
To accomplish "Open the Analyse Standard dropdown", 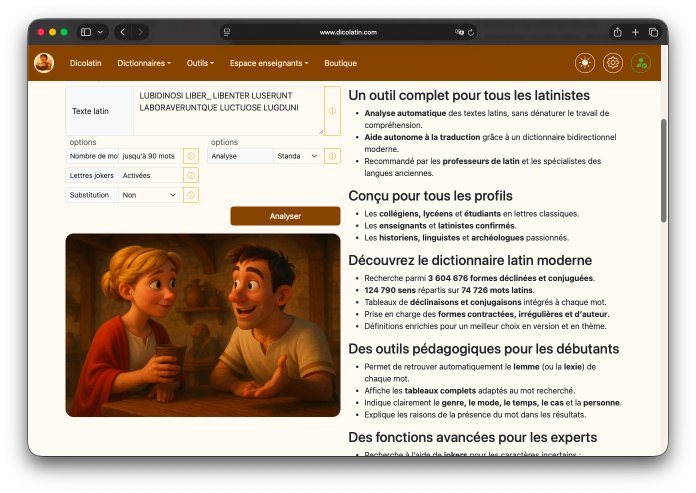I will coord(298,156).
